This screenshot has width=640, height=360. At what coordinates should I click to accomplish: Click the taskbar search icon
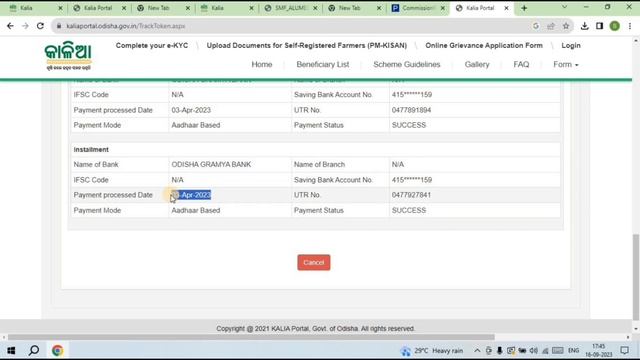pyautogui.click(x=34, y=350)
